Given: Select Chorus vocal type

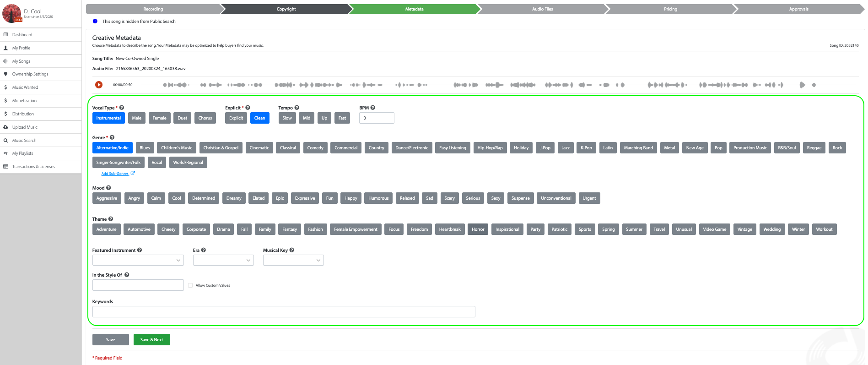Looking at the screenshot, I should coord(205,118).
